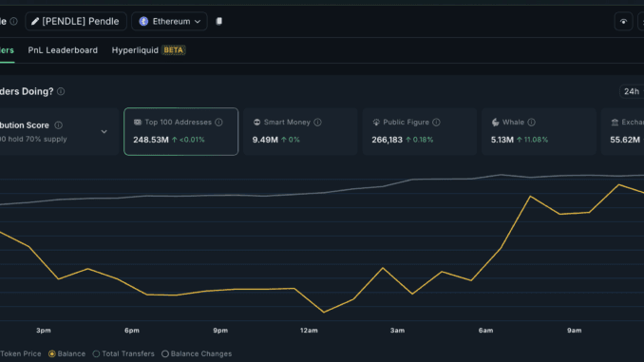Select the Smart Money card
644x362 pixels.
300,131
